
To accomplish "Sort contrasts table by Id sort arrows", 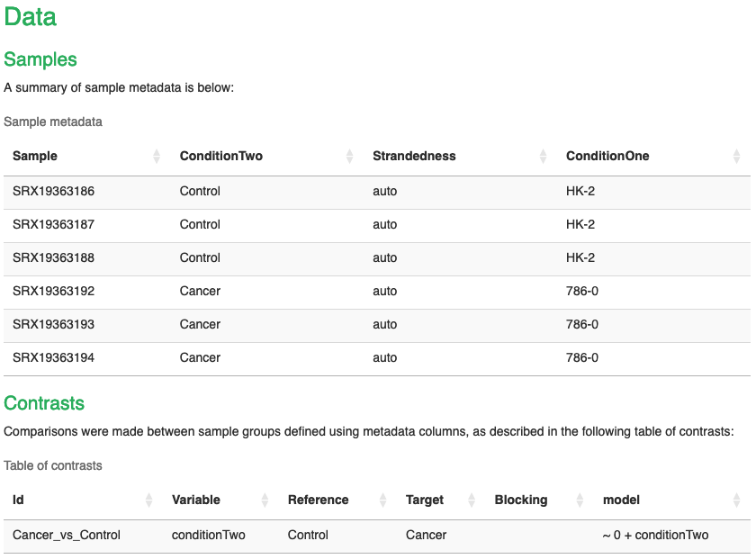I will pos(149,500).
